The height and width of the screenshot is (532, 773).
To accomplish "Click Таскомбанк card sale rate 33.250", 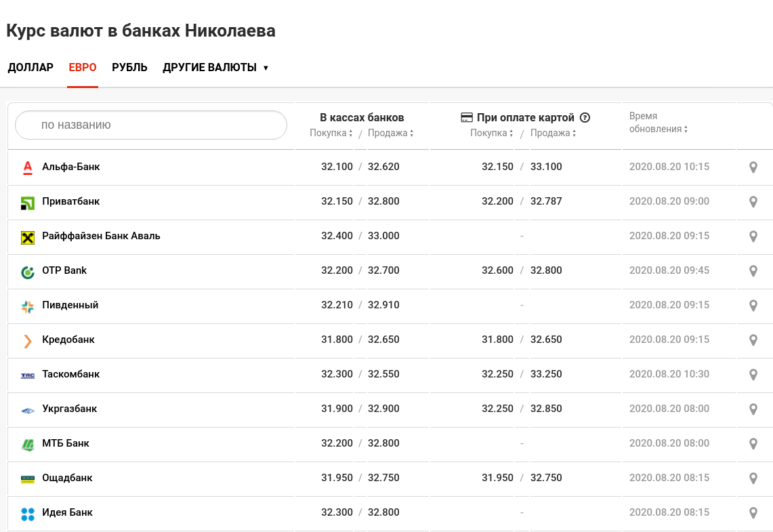I will pyautogui.click(x=546, y=373).
